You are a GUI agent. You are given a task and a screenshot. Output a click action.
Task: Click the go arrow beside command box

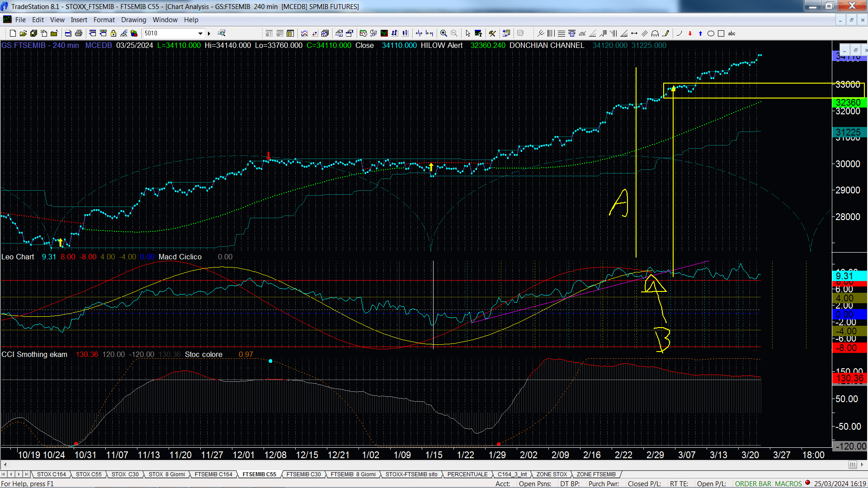click(209, 33)
